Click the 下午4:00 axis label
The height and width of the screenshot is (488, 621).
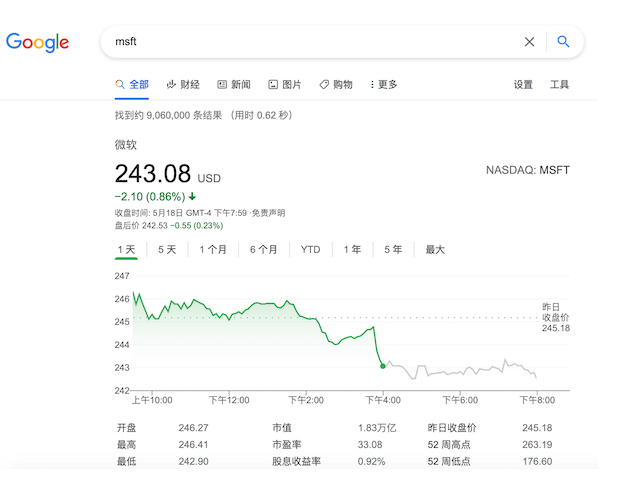(383, 400)
